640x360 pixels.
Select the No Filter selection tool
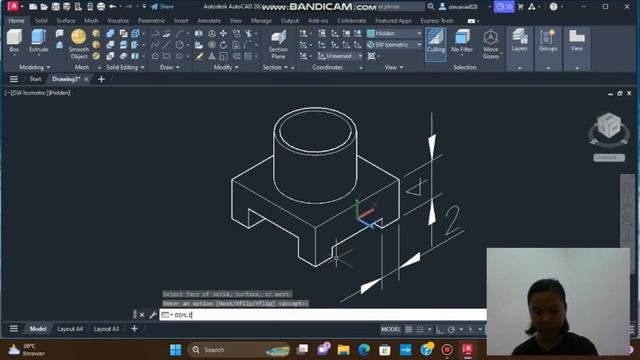462,41
